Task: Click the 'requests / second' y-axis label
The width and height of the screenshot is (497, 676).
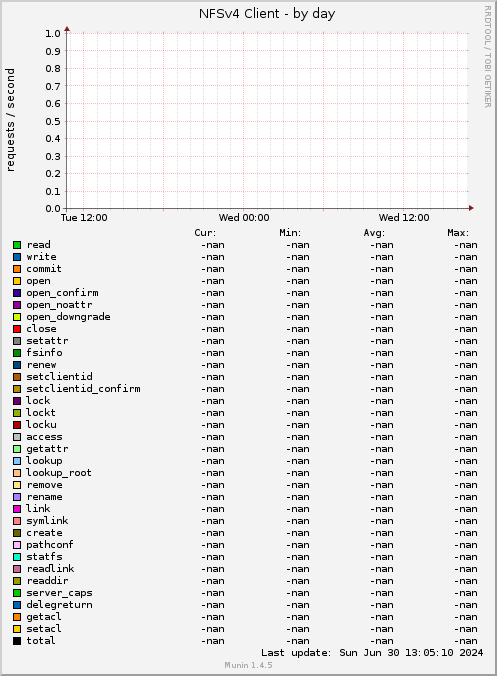Action: click(10, 120)
